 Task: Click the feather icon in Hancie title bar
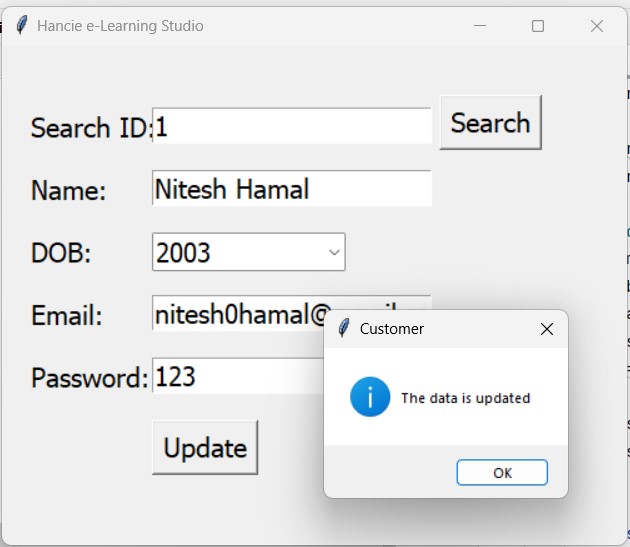click(21, 26)
